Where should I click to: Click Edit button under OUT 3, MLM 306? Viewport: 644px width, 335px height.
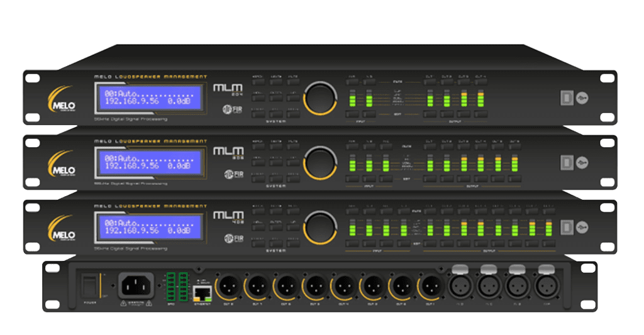[464, 178]
